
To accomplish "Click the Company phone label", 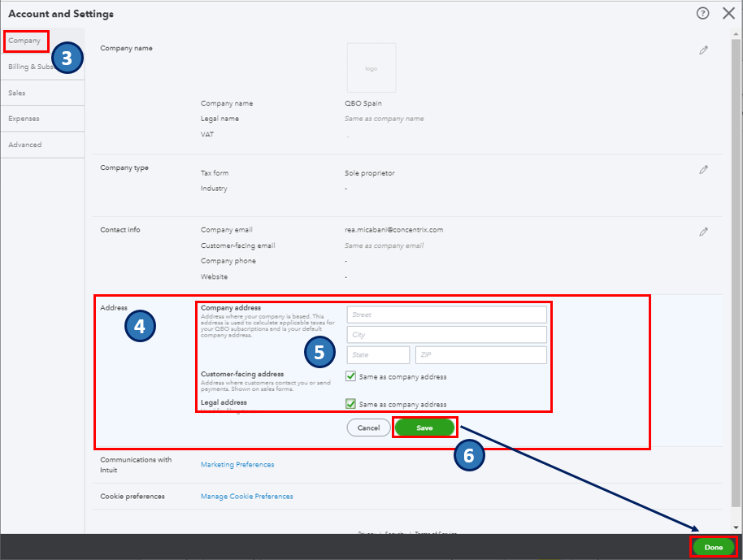I will coord(228,261).
